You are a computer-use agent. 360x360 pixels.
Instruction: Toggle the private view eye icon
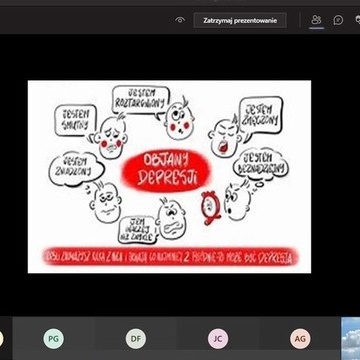[x=180, y=20]
